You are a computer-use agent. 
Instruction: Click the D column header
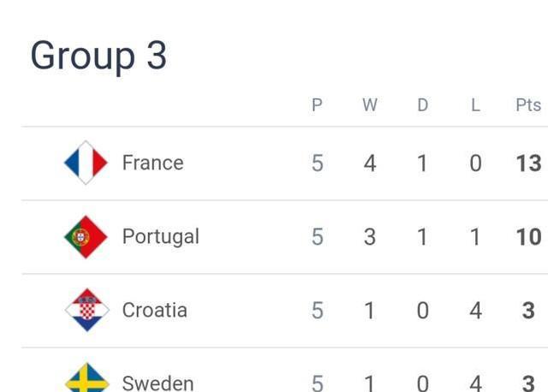pyautogui.click(x=422, y=105)
